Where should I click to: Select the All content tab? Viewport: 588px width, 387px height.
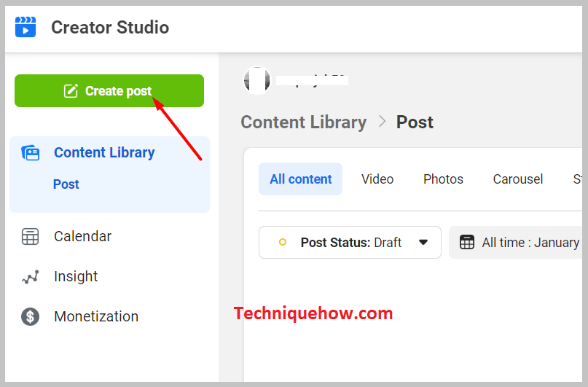point(301,179)
